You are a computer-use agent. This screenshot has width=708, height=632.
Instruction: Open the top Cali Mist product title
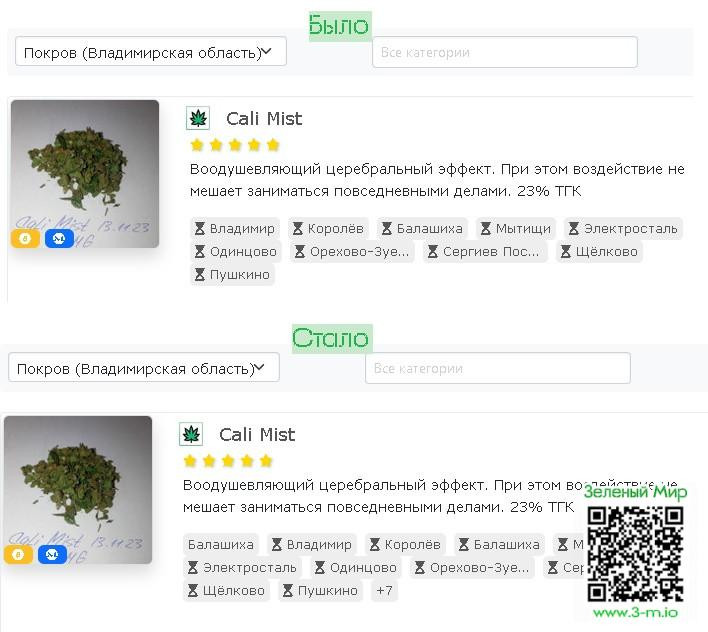[x=264, y=119]
